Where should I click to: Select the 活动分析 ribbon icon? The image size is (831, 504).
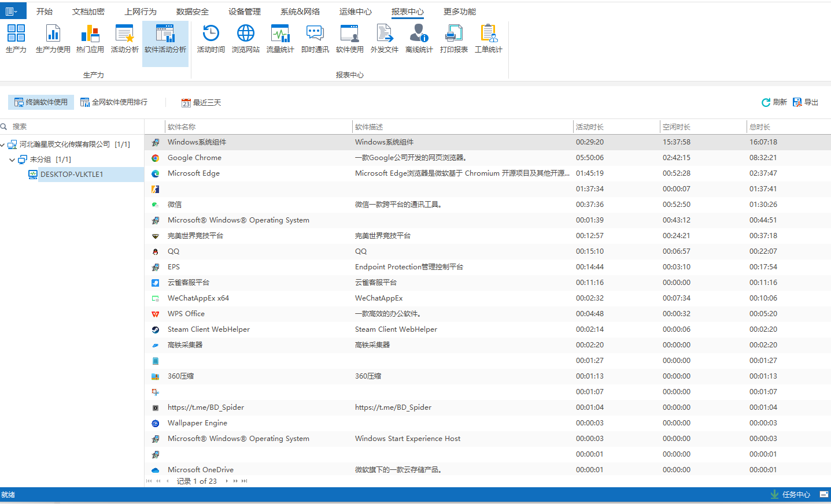[x=124, y=39]
